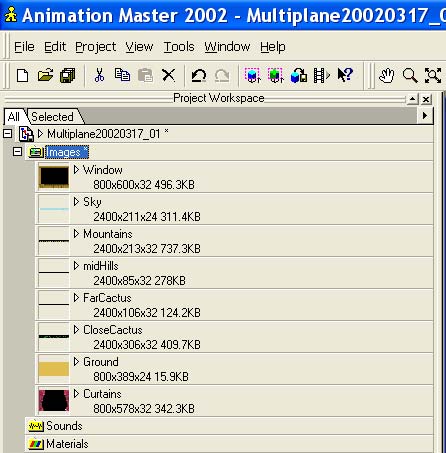This screenshot has width=446, height=453.
Task: Select the magnifier Zoom tool
Action: click(410, 75)
